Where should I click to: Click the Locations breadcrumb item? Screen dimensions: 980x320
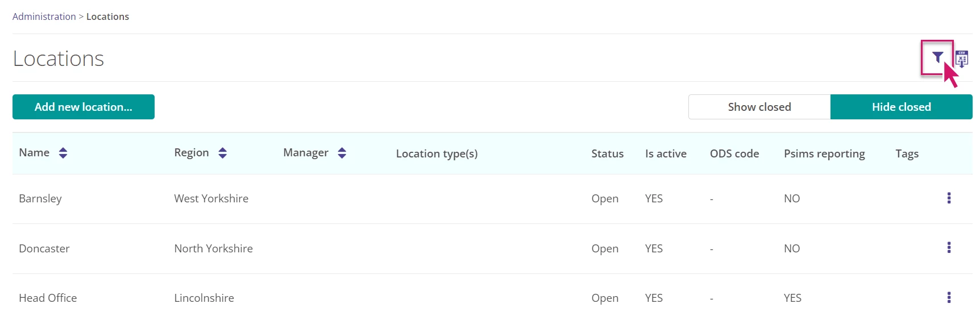[107, 16]
